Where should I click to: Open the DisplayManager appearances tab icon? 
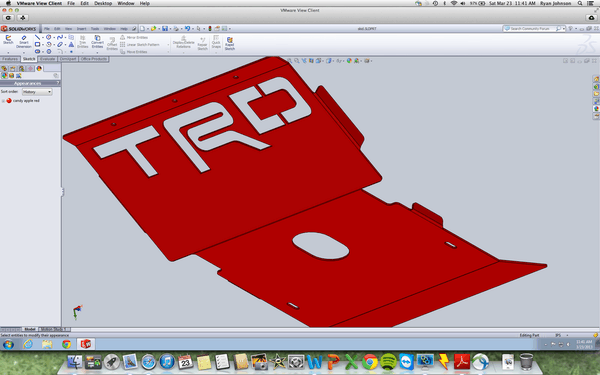click(x=39, y=68)
